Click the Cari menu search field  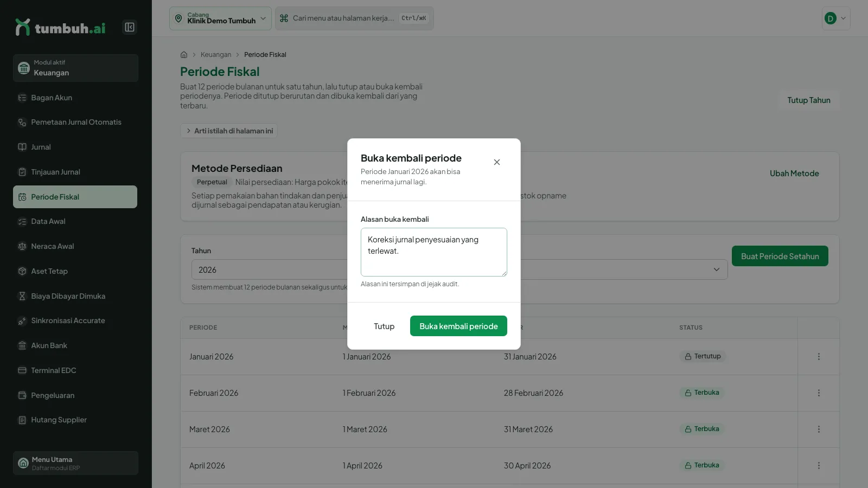pos(354,18)
